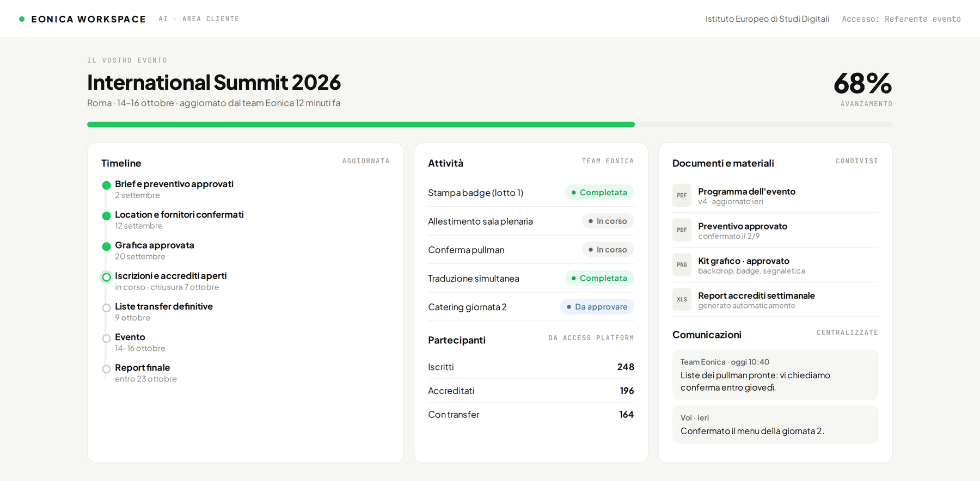
Task: Select the Iscrizioni e accrediti aperti marker
Action: (x=107, y=277)
